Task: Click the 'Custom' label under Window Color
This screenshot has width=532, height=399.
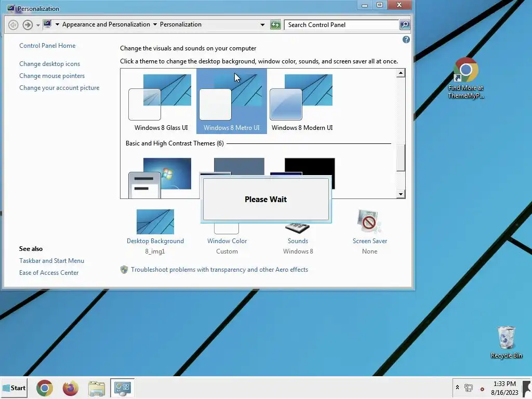Action: (x=227, y=251)
